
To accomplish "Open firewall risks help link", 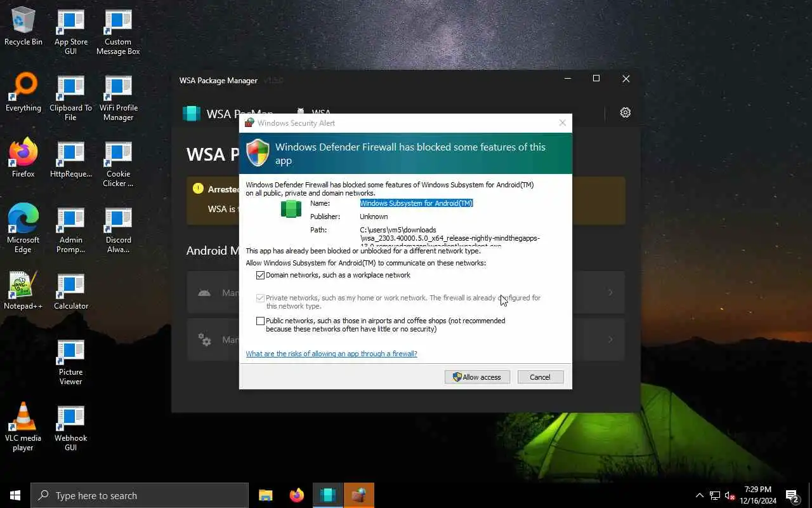I will pyautogui.click(x=331, y=354).
